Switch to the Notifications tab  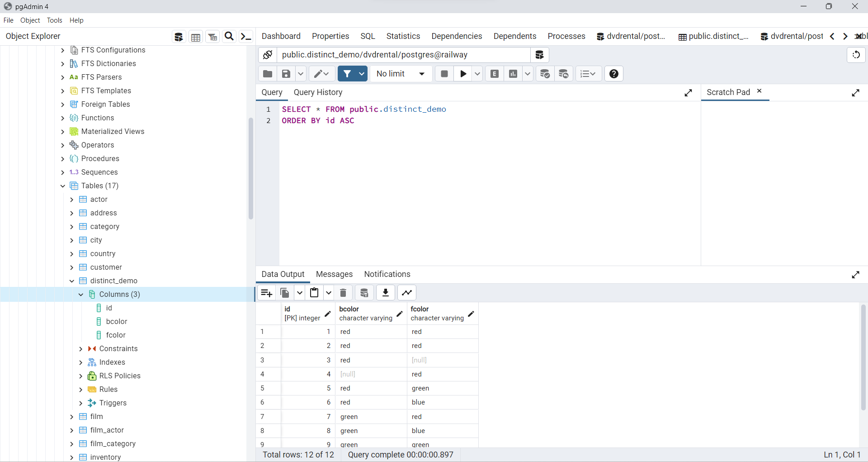pyautogui.click(x=387, y=274)
